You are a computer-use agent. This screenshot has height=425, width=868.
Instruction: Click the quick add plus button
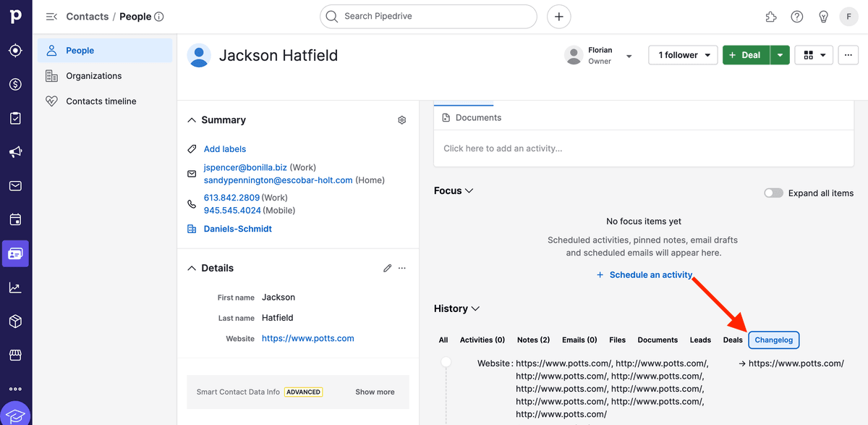click(558, 16)
